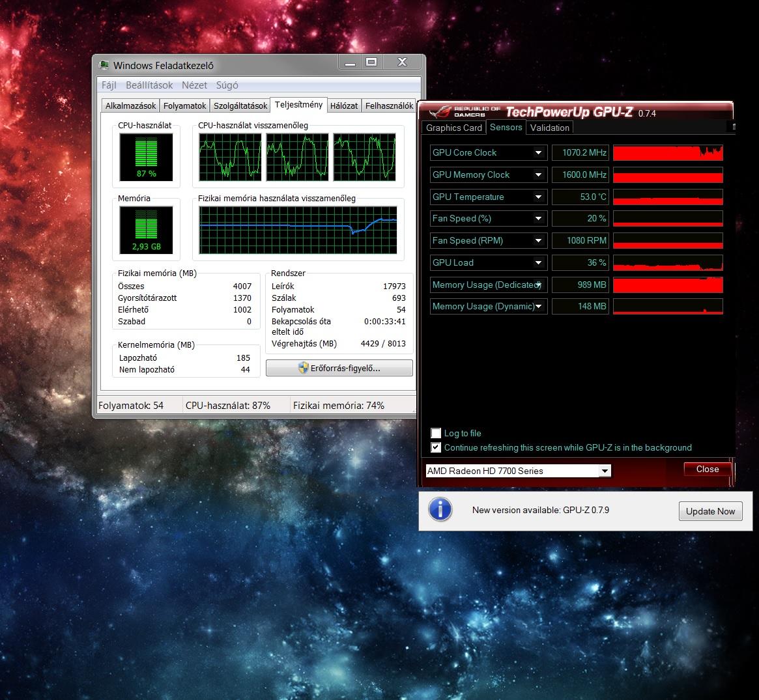Click the Lapozható 185 kernel memory row
This screenshot has width=759, height=700.
(x=184, y=358)
